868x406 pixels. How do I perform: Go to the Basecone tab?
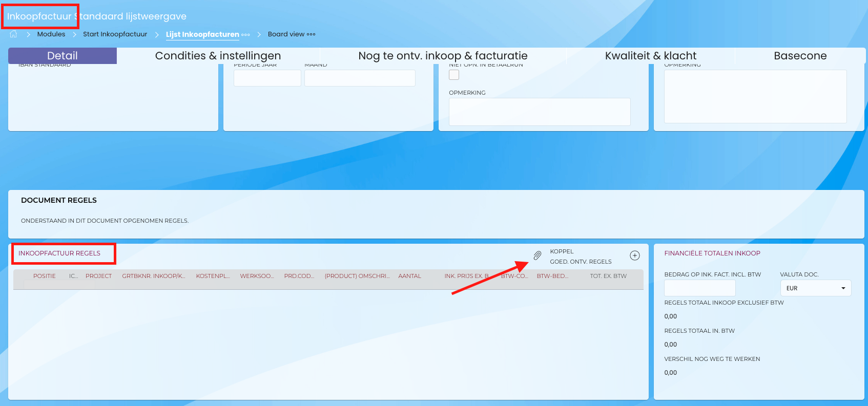tap(800, 56)
